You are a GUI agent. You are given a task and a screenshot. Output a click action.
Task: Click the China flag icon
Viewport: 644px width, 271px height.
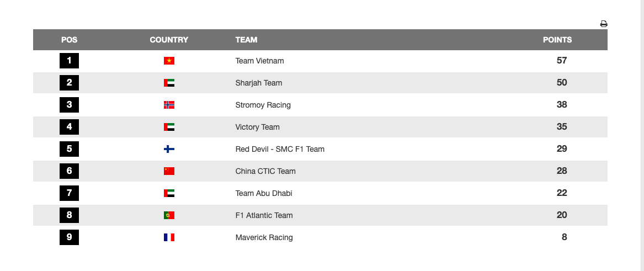[169, 171]
